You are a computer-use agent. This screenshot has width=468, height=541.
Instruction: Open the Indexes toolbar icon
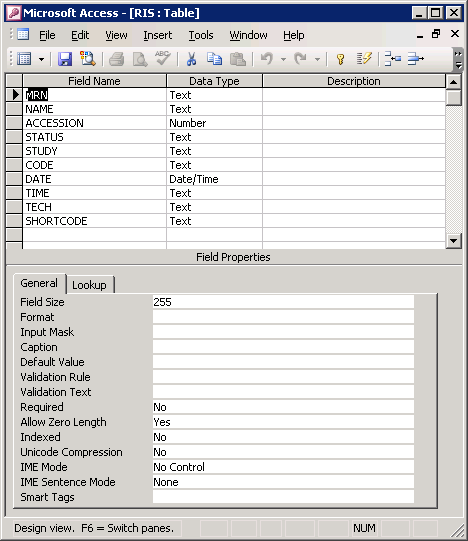[364, 59]
